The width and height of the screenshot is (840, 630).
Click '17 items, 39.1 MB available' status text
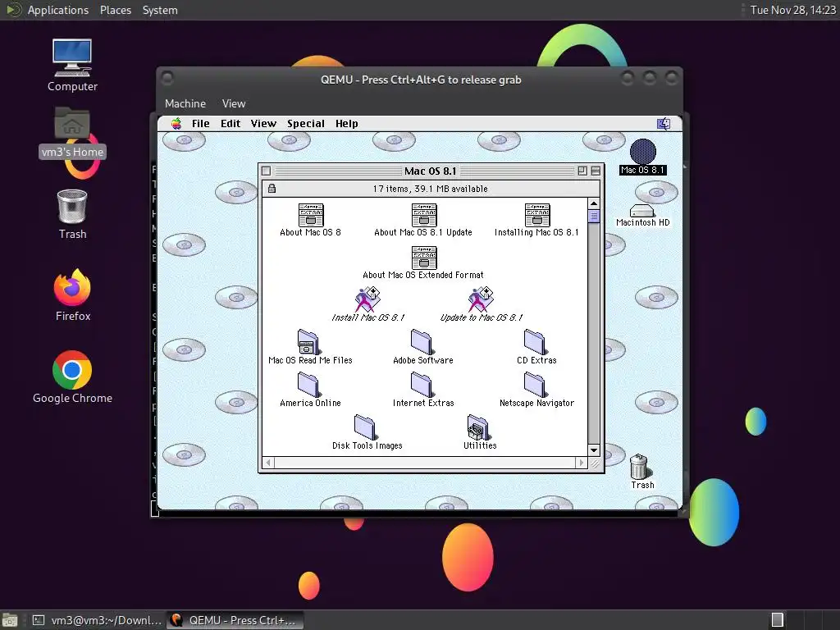click(430, 189)
